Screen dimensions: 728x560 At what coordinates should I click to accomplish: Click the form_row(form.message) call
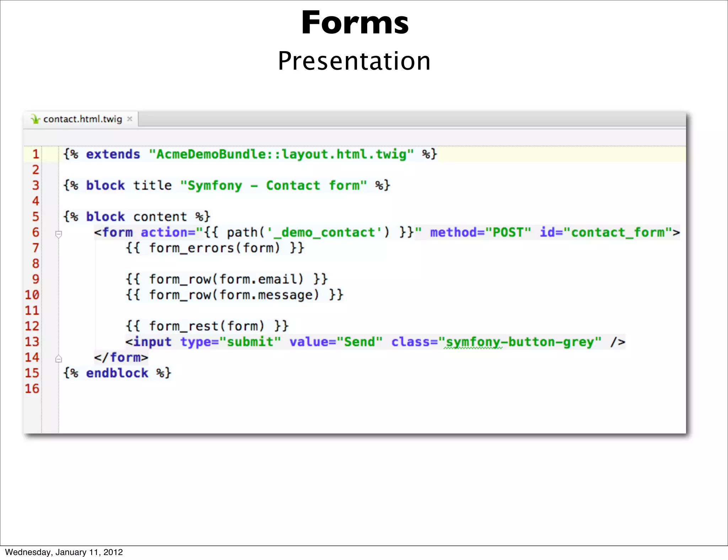234,295
